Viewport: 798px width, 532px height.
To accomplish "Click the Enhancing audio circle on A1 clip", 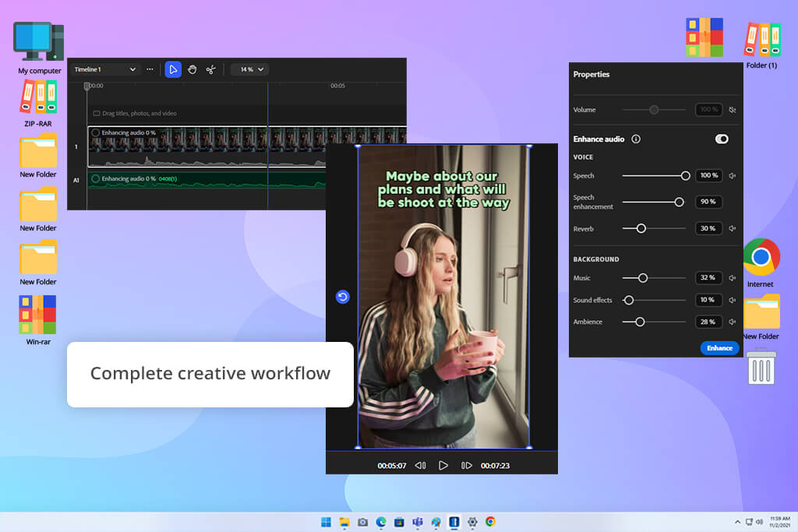I will [95, 178].
